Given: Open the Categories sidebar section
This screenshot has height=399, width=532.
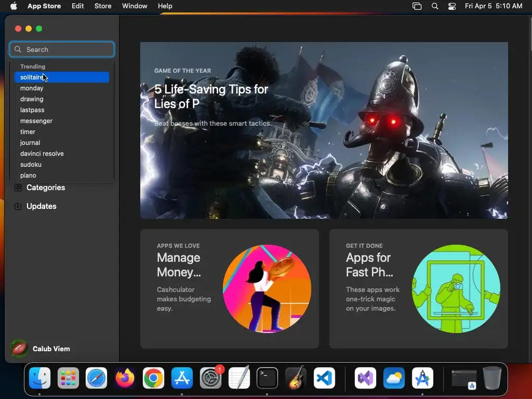Looking at the screenshot, I should click(46, 188).
